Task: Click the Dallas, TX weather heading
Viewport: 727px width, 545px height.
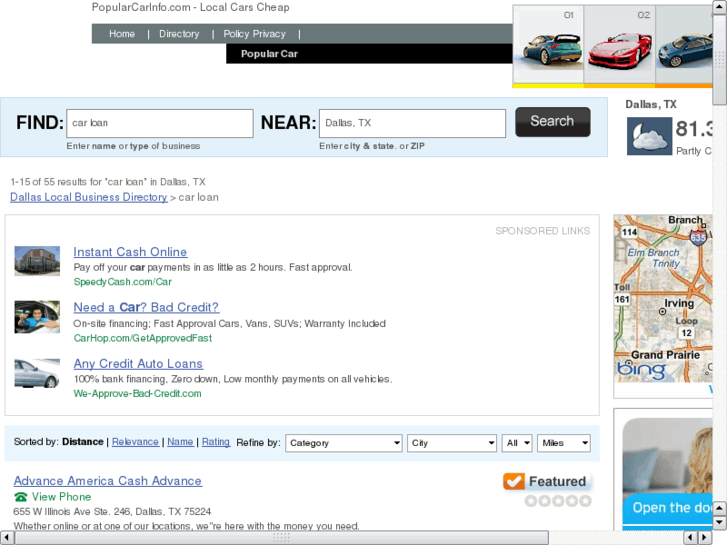Action: [651, 104]
